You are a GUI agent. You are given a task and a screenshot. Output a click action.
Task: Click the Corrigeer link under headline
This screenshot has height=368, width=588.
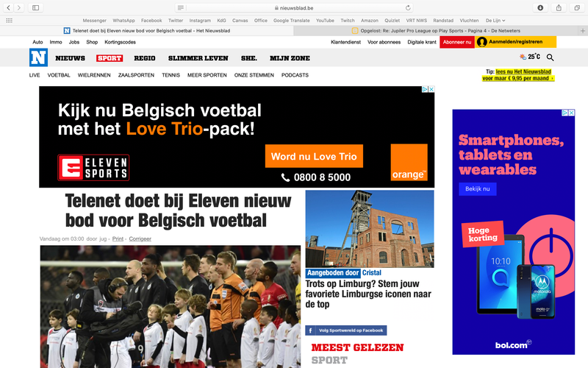point(140,239)
